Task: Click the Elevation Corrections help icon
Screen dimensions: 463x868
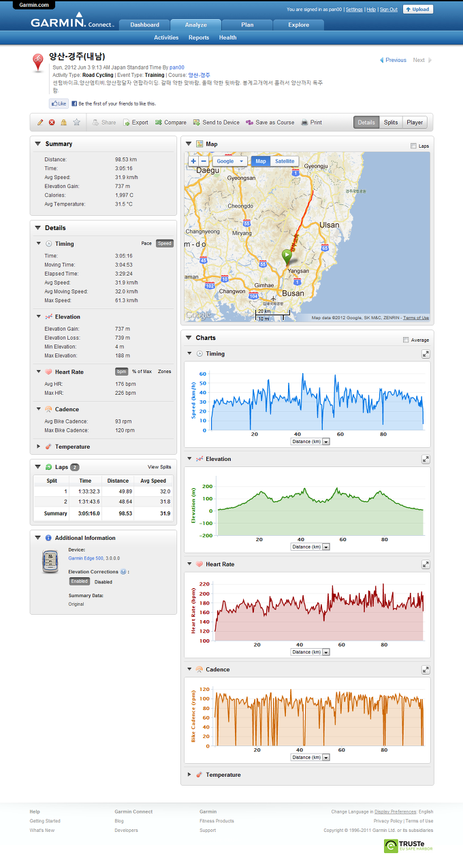Action: 123,572
